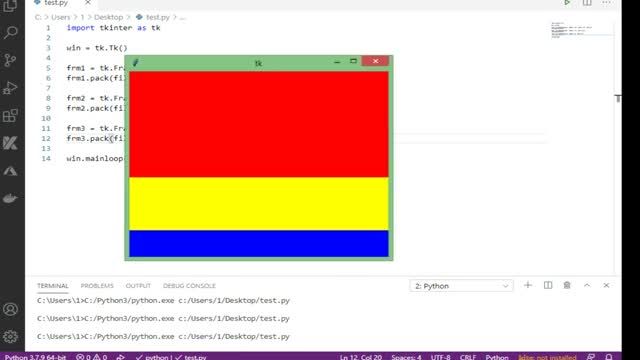This screenshot has width=640, height=360.
Task: Click the Users breadcrumb segment
Action: (x=61, y=17)
